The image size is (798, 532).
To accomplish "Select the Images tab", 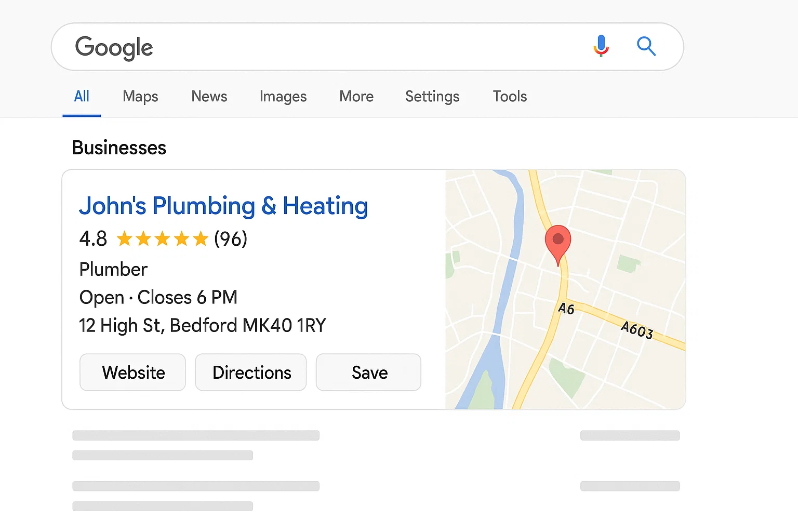I will pyautogui.click(x=283, y=97).
